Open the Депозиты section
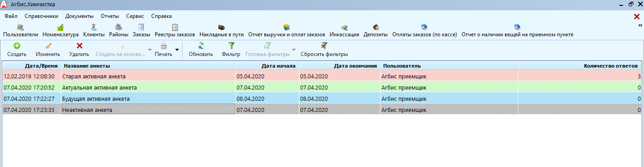644x167 pixels. 376,30
